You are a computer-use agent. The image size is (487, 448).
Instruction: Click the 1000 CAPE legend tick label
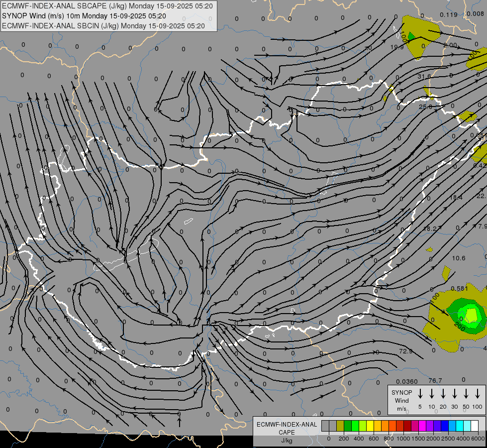pyautogui.click(x=403, y=439)
